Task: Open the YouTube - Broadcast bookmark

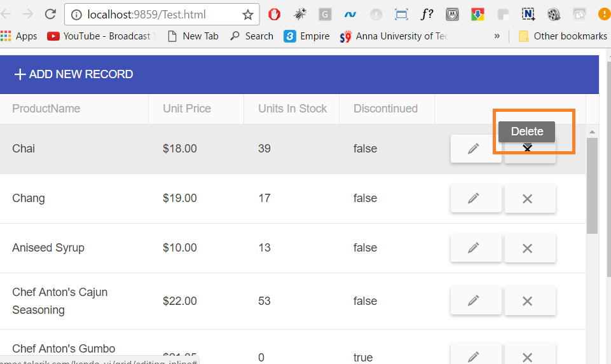Action: (x=102, y=36)
